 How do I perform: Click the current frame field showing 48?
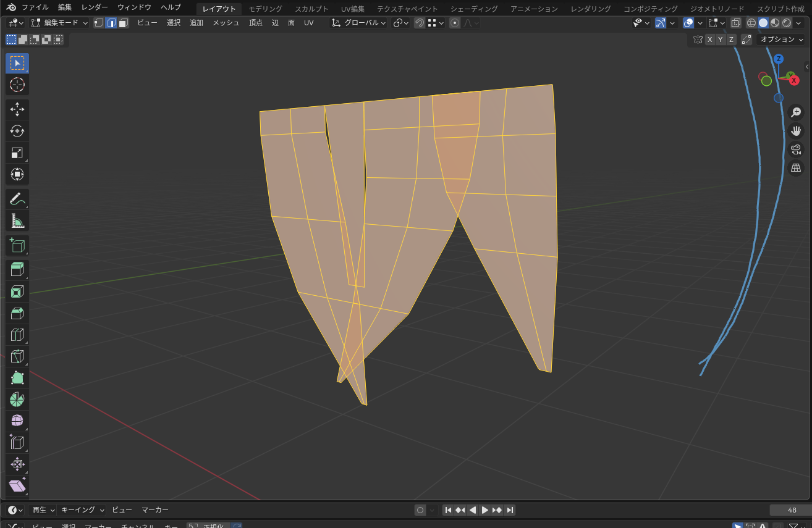pyautogui.click(x=791, y=510)
